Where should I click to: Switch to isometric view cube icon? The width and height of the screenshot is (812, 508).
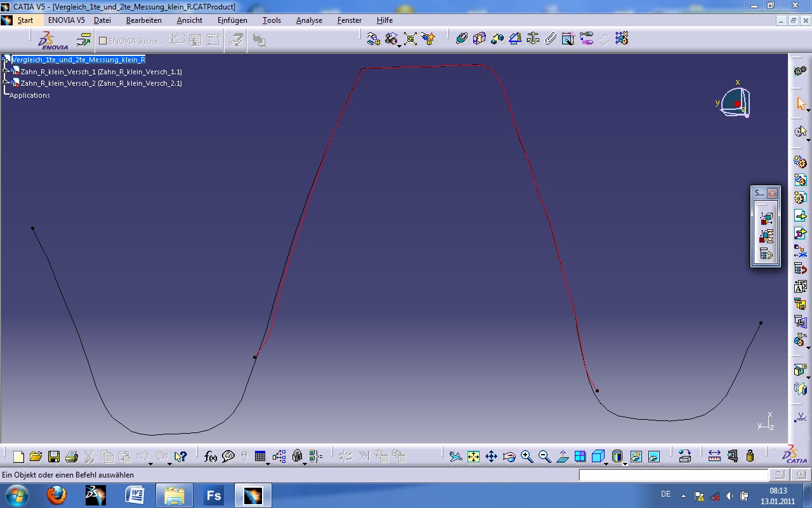pyautogui.click(x=598, y=456)
